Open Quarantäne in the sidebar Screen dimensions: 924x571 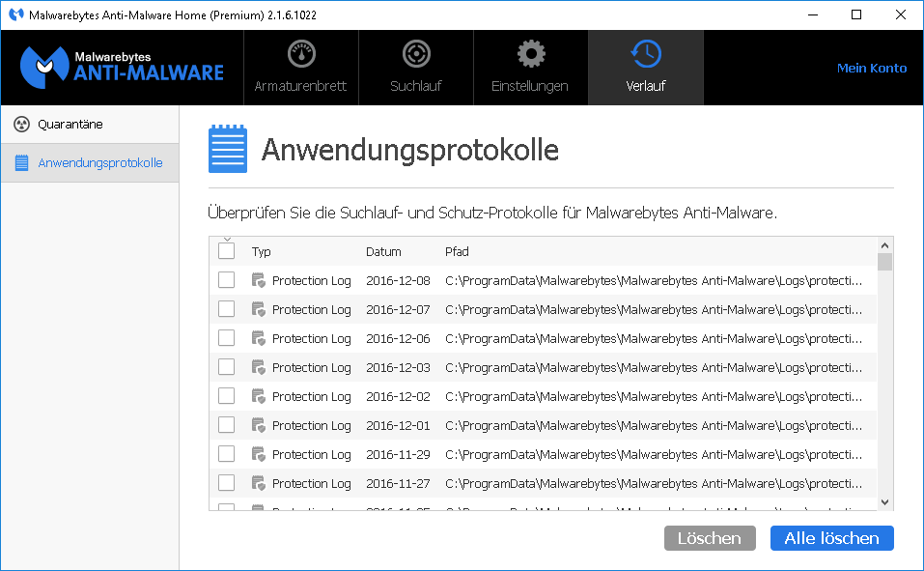pos(90,125)
